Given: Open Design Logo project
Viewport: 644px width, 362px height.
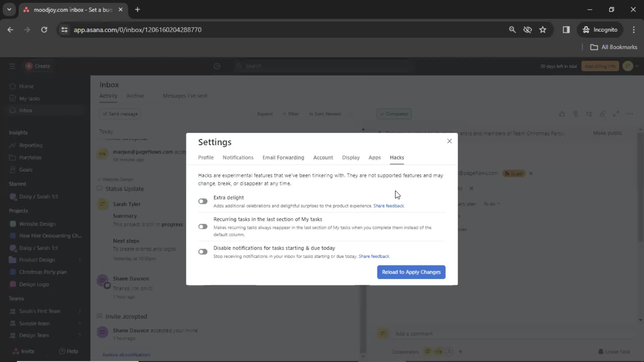Looking at the screenshot, I should (34, 284).
